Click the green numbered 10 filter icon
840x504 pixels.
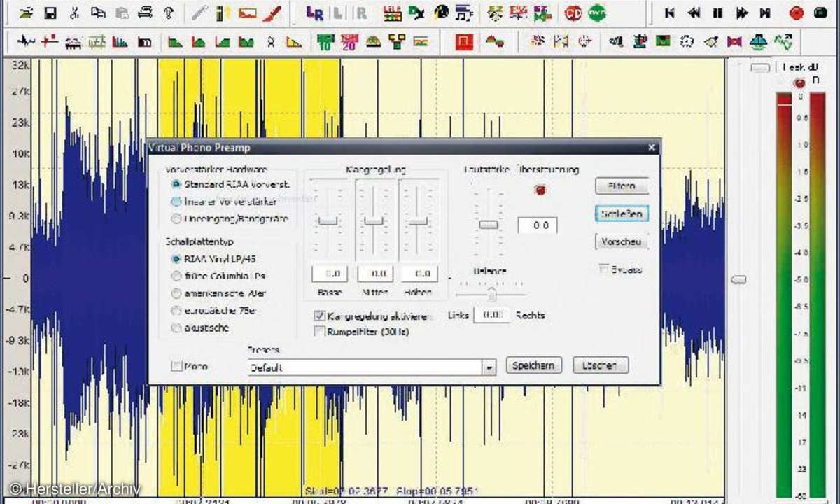[324, 42]
